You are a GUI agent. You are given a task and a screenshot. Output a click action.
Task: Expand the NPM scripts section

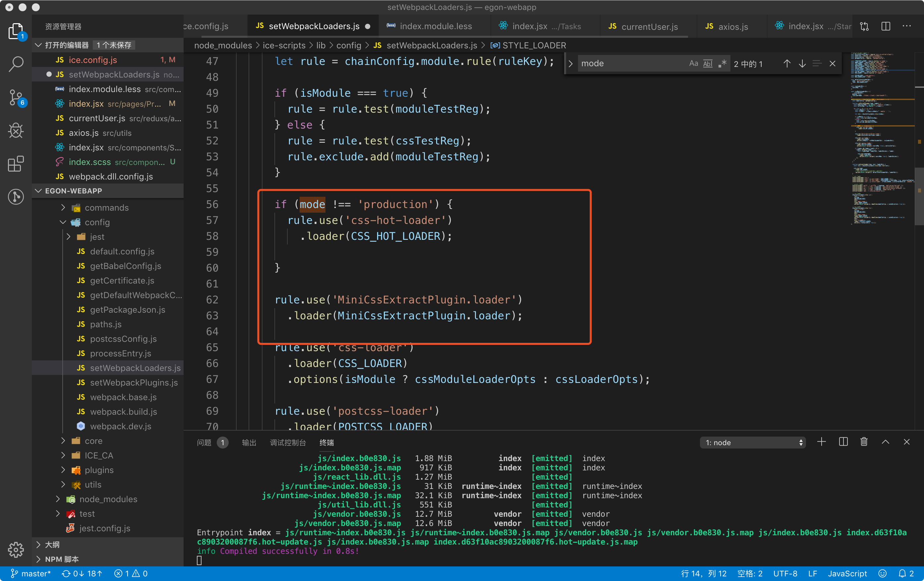click(x=38, y=559)
